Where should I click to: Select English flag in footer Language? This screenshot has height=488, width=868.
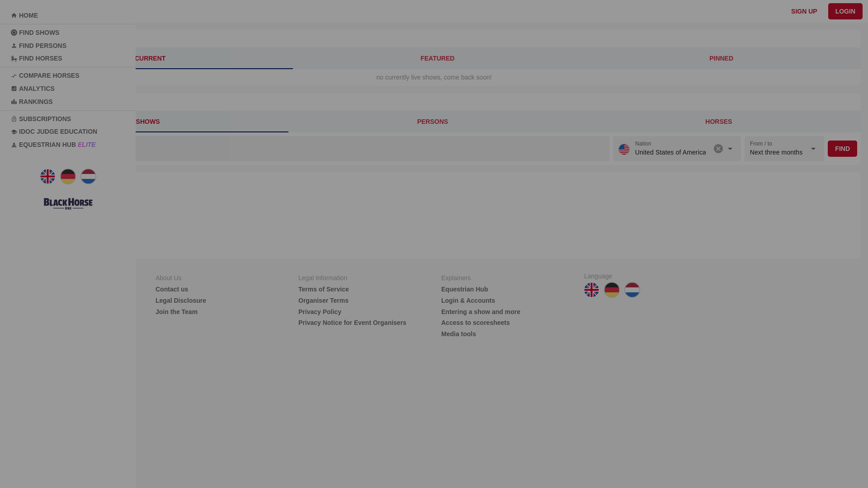(x=591, y=290)
